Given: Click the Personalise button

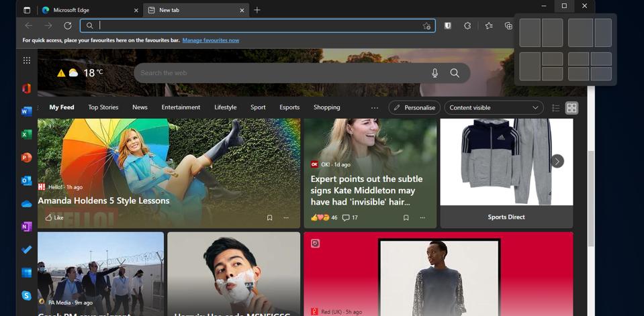Looking at the screenshot, I should click(x=414, y=107).
